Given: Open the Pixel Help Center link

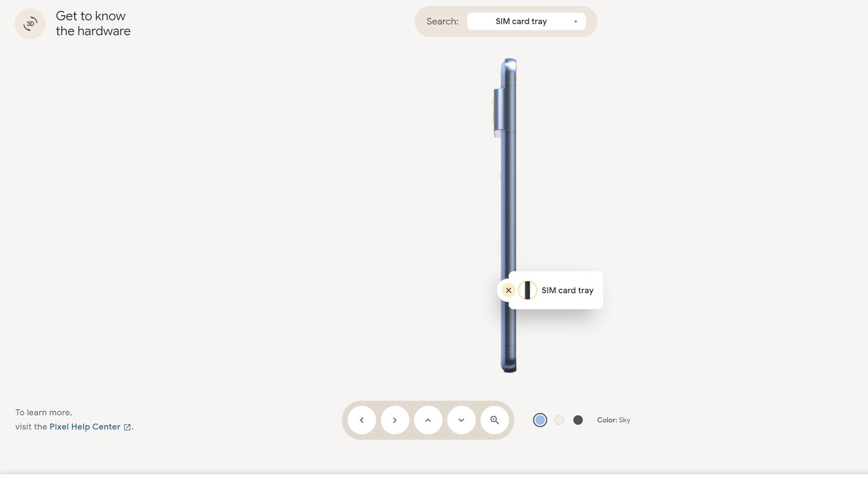Looking at the screenshot, I should (85, 427).
